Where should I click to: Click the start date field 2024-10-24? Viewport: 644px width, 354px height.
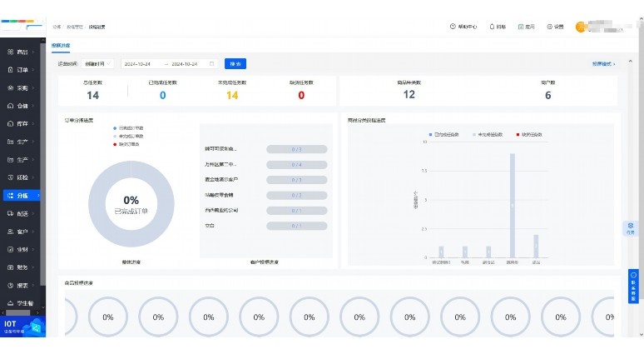[137, 64]
